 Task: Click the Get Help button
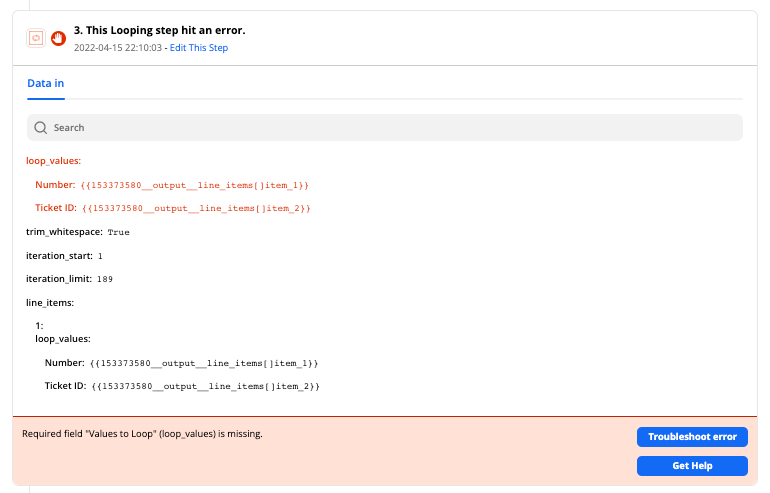pos(692,466)
